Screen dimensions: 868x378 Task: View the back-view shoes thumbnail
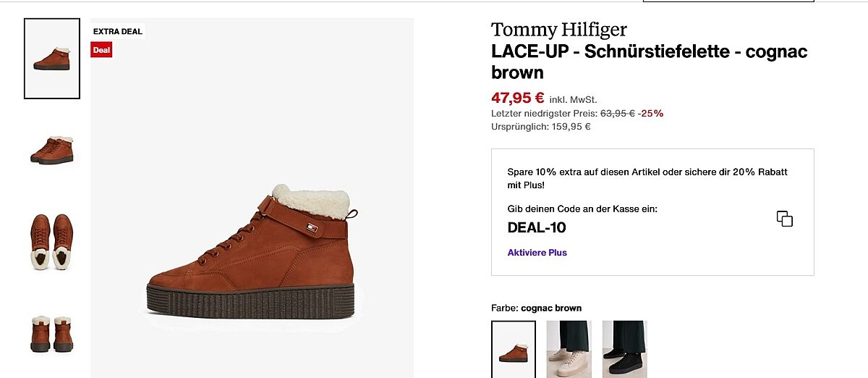point(52,333)
